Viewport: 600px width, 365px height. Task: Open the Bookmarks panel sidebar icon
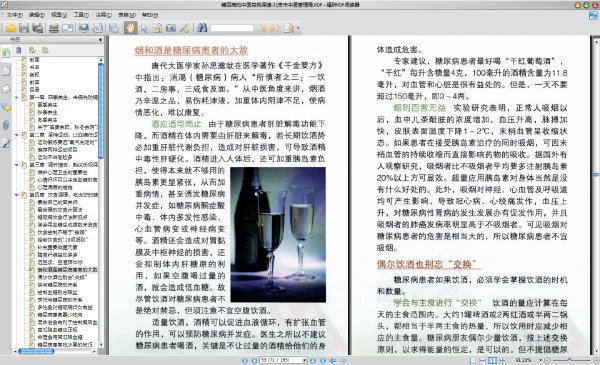(x=6, y=53)
